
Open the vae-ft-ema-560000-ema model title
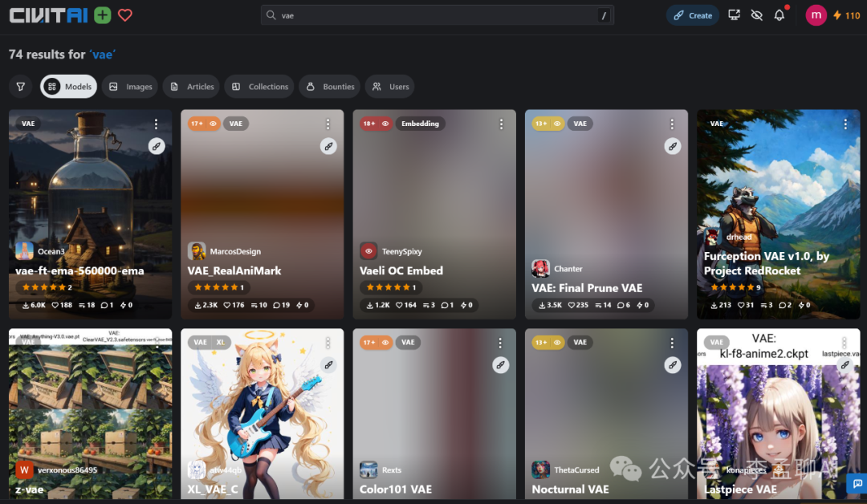(x=79, y=270)
